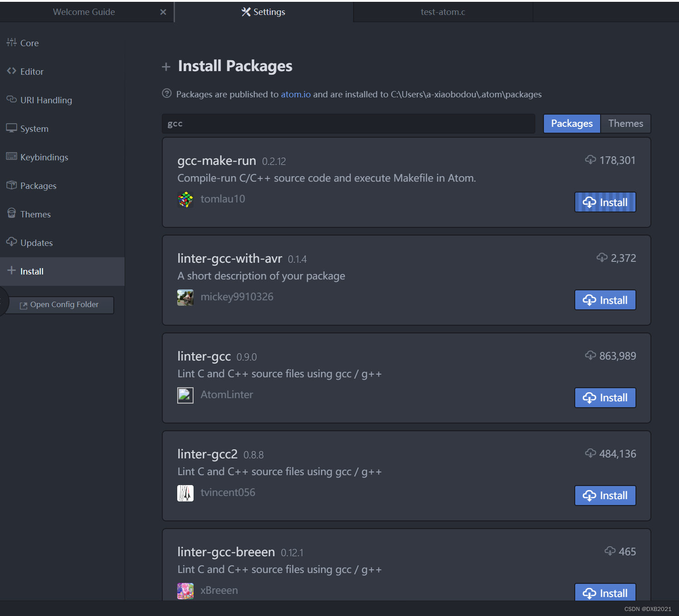Screen dimensions: 679x616
Task: Click the download icon next to 178,301
Action: (590, 159)
